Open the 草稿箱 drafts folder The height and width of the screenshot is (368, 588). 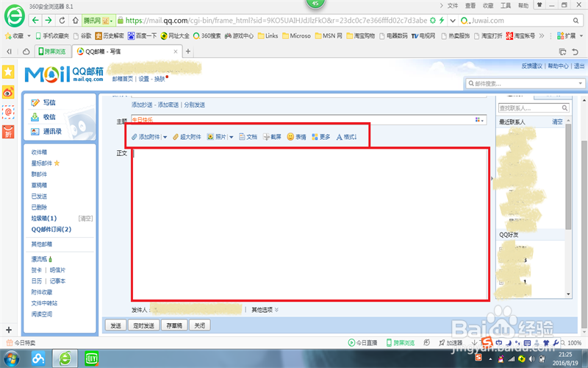coord(39,185)
